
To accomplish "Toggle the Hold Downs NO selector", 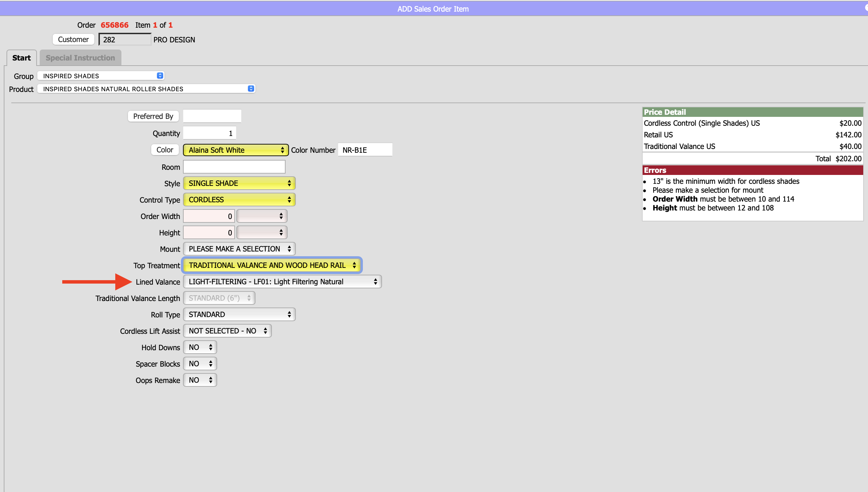I will pos(200,347).
